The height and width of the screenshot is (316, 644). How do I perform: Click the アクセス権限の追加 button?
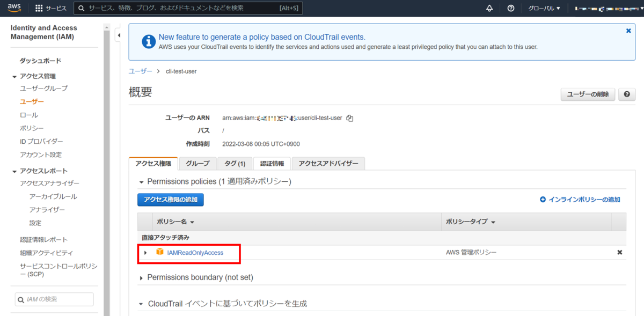[x=171, y=200]
